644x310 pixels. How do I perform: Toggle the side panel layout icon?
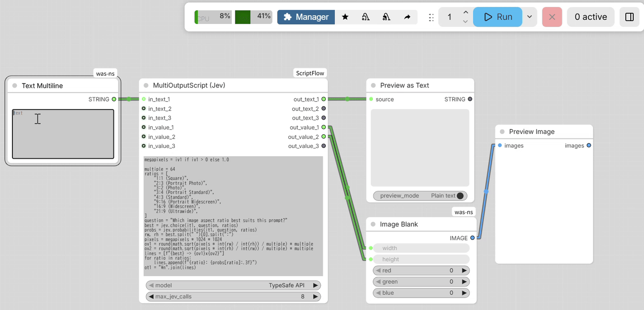tap(630, 17)
